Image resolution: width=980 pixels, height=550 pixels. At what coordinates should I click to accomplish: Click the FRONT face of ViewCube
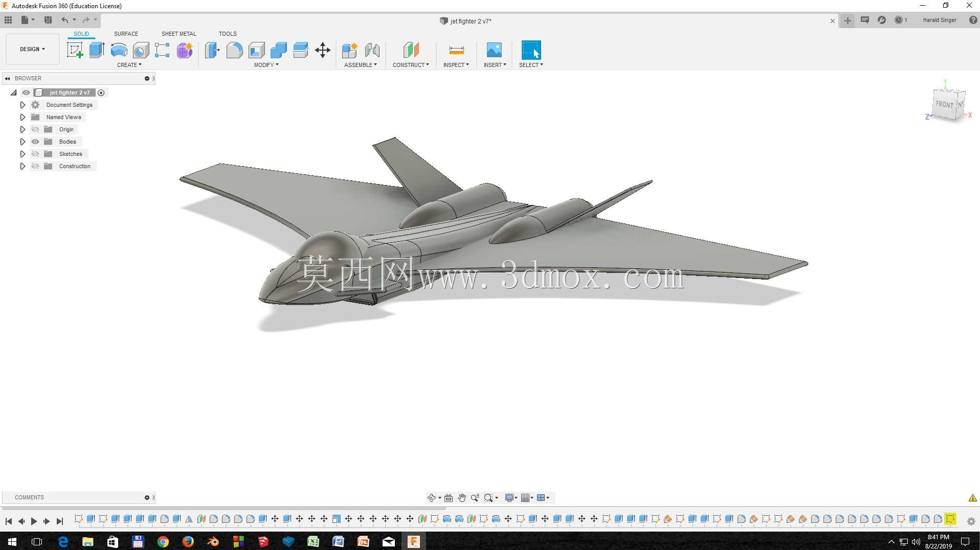coord(944,105)
